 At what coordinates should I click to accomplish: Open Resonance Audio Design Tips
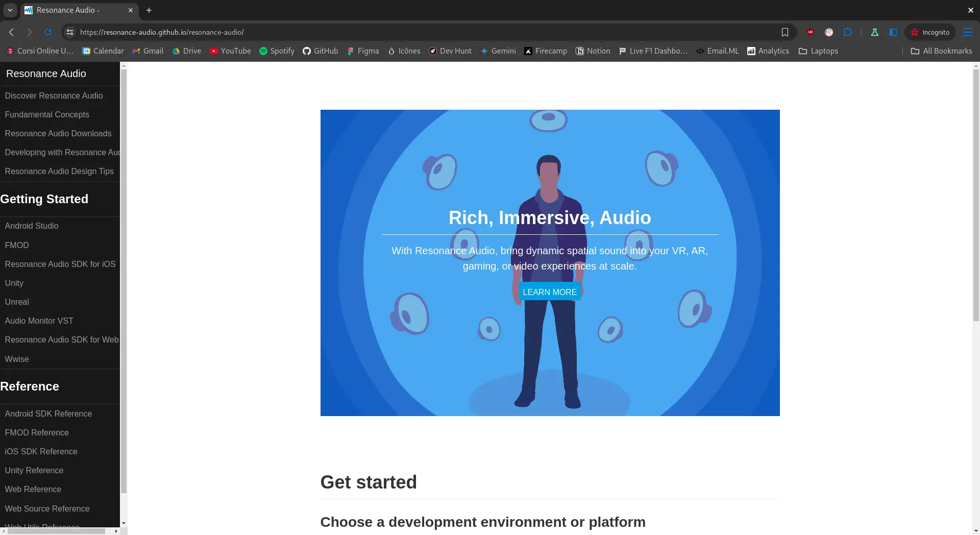[59, 172]
